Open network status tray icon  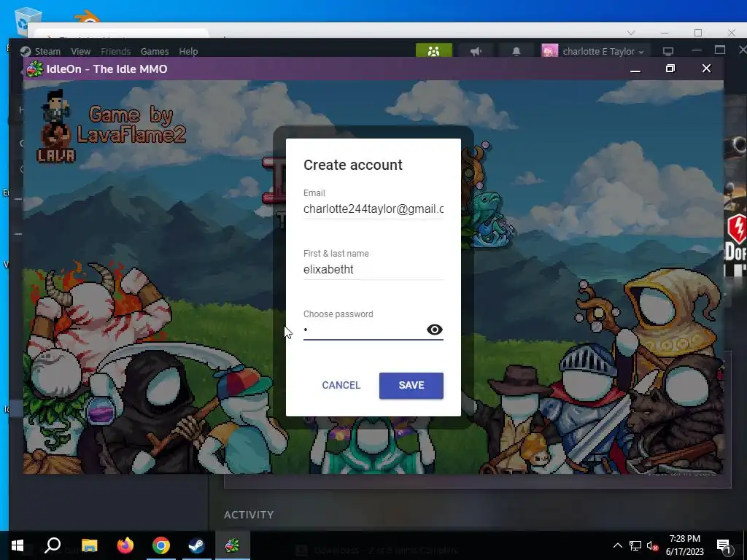click(635, 545)
